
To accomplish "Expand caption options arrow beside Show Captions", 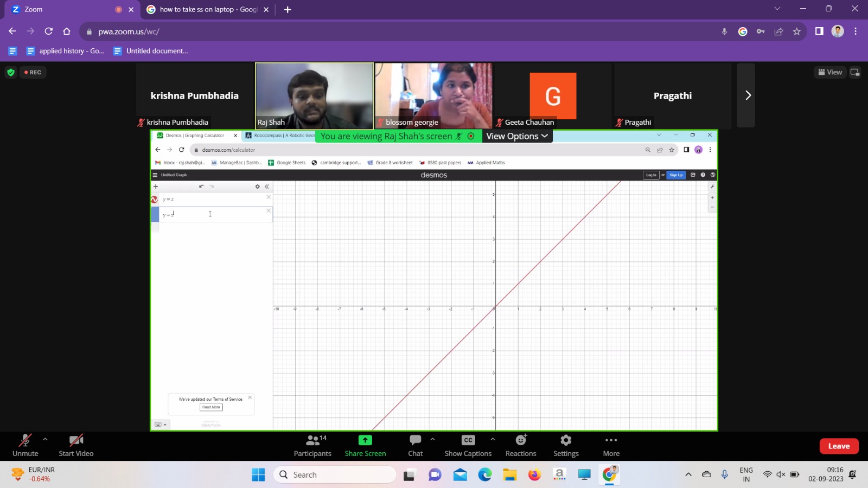I will (493, 439).
